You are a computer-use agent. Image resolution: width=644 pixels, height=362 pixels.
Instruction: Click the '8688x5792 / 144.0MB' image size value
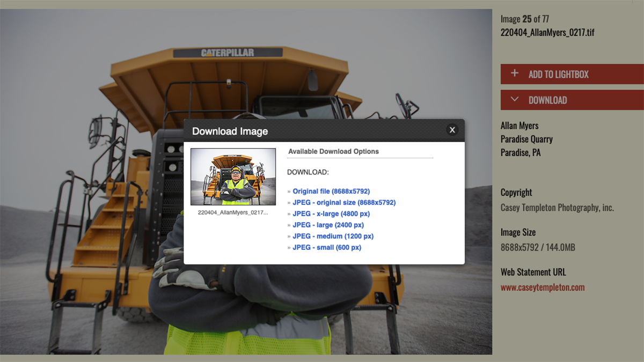pyautogui.click(x=538, y=248)
